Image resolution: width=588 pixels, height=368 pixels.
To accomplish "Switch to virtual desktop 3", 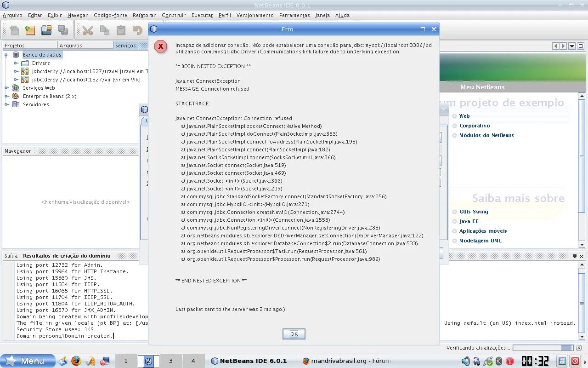I will [x=170, y=361].
